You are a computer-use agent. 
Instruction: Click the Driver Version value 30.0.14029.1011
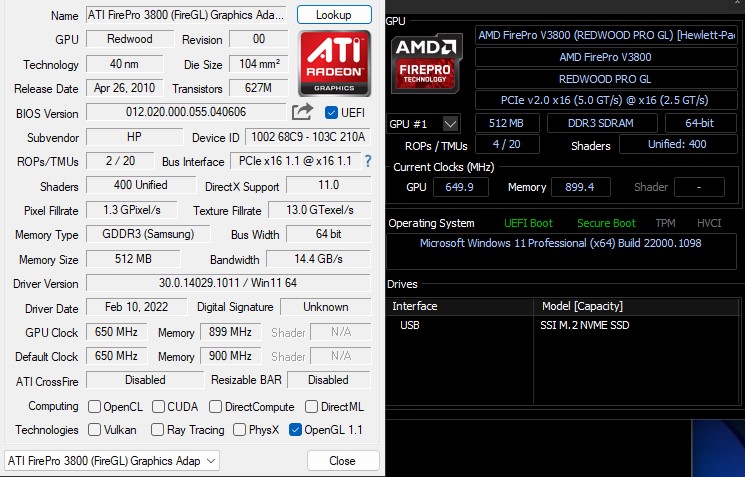tap(228, 283)
